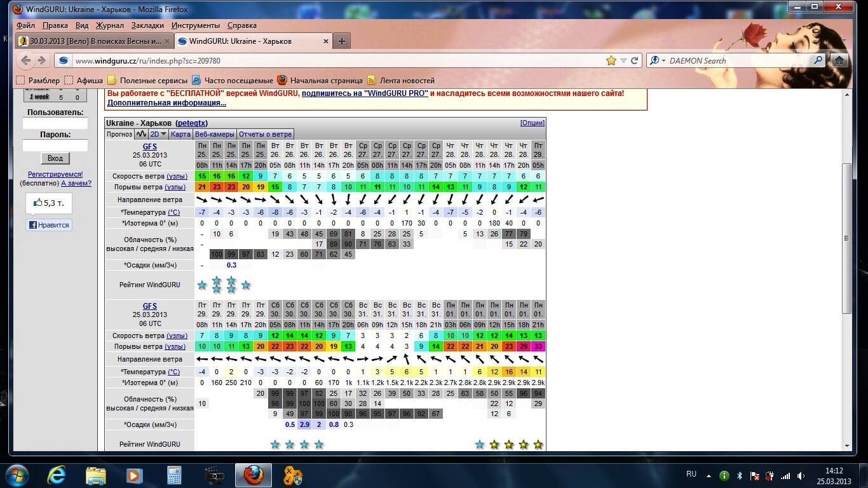868x488 pixels.
Task: Click the magnifier icon in DAEMON Search
Action: click(x=818, y=60)
